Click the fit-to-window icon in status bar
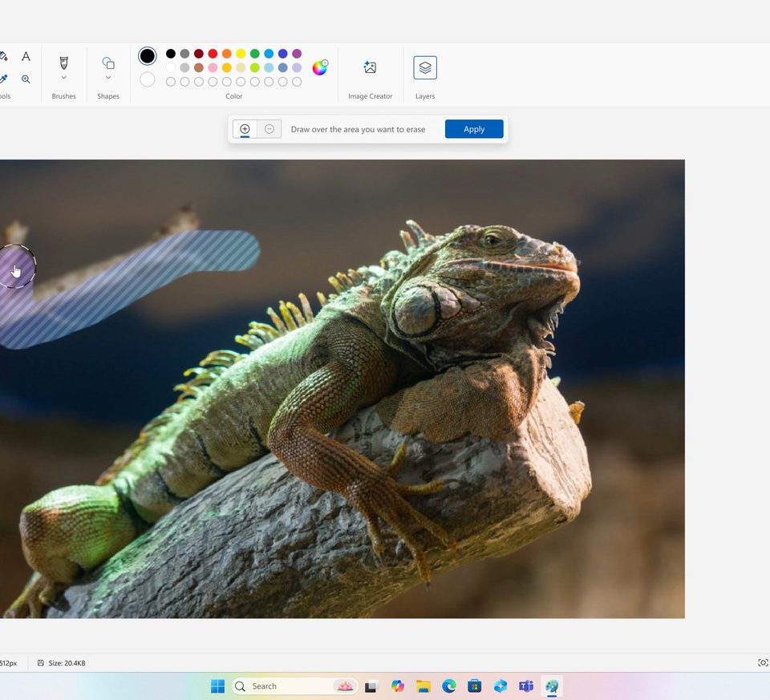Viewport: 770px width, 700px height. pos(762,663)
